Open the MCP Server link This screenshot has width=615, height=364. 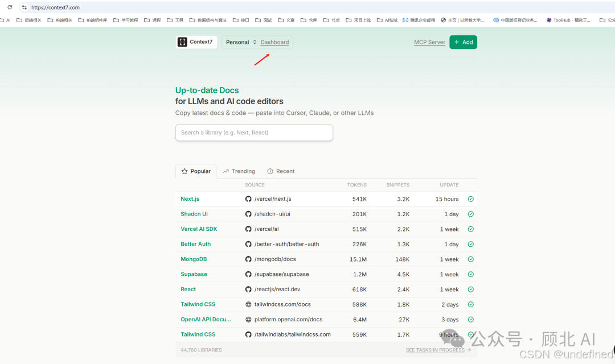tap(429, 42)
